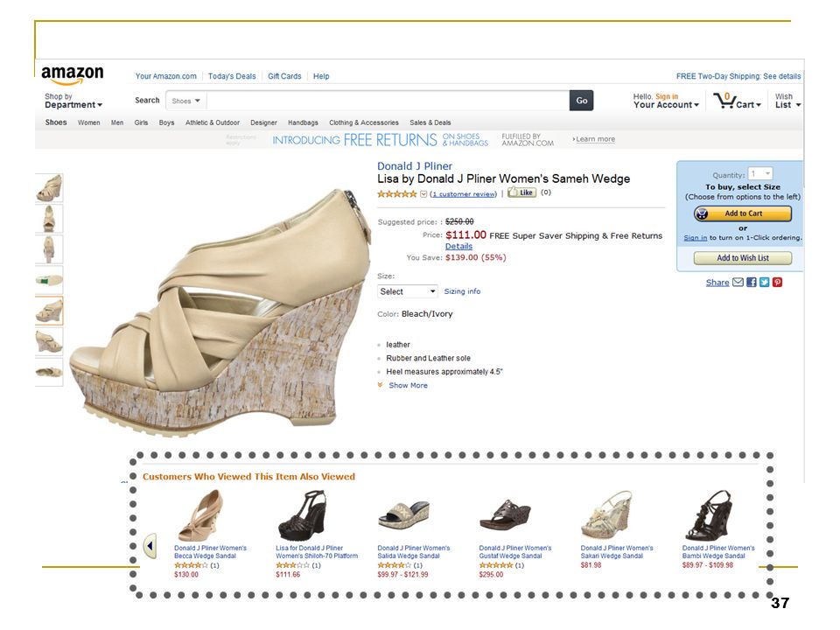Open Today's Deals link
840x630 pixels.
point(232,76)
